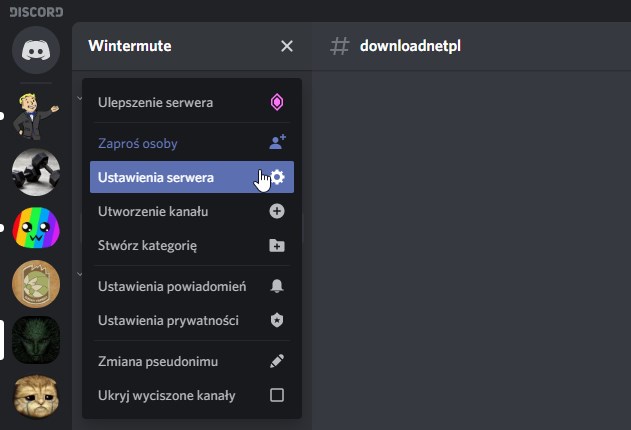Click the plus circle create channel icon

pos(277,211)
